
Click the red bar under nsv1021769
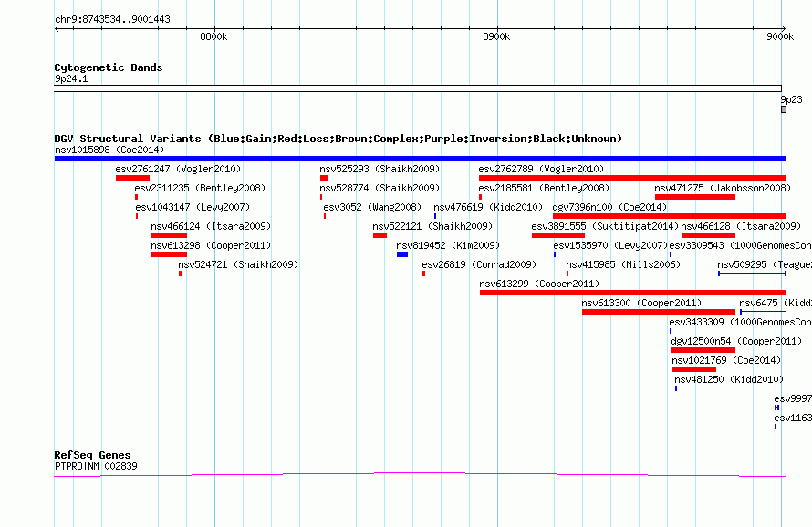[x=694, y=369]
